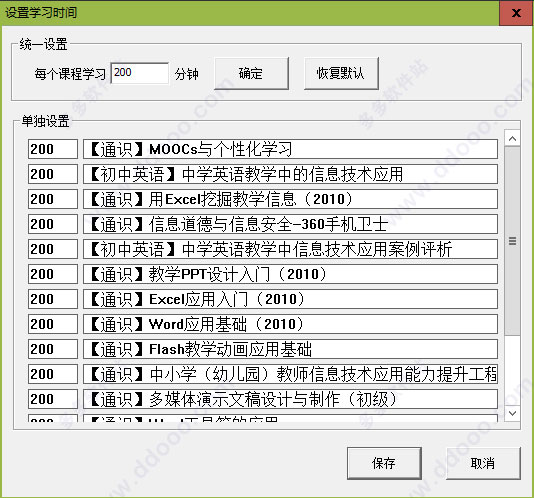Edit minutes for MOOCs与个性化学习 course
This screenshot has width=534, height=498.
click(x=53, y=149)
